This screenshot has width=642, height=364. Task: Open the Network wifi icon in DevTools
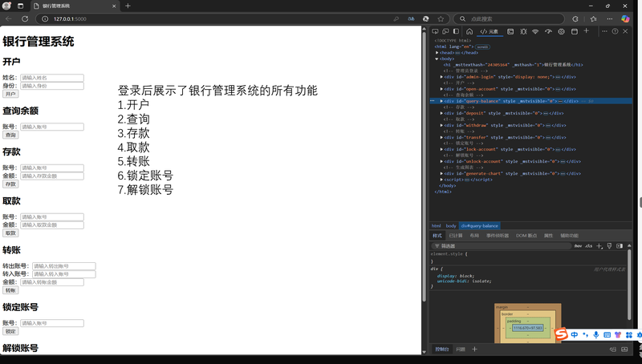pyautogui.click(x=535, y=31)
